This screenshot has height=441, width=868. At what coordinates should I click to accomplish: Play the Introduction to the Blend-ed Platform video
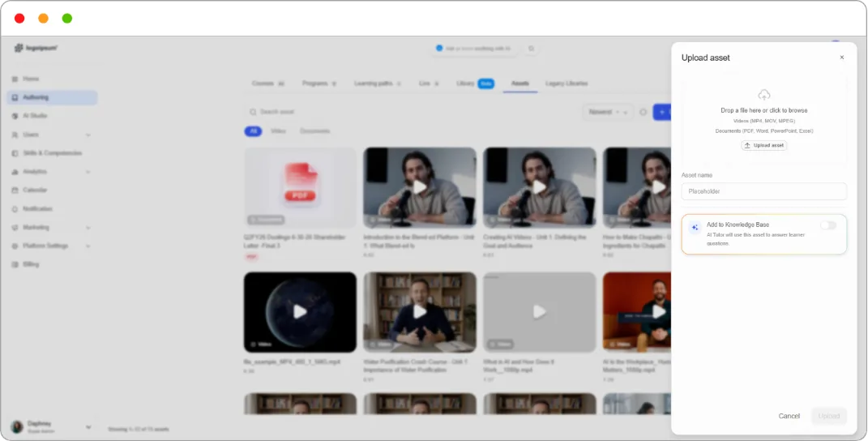[x=420, y=187]
